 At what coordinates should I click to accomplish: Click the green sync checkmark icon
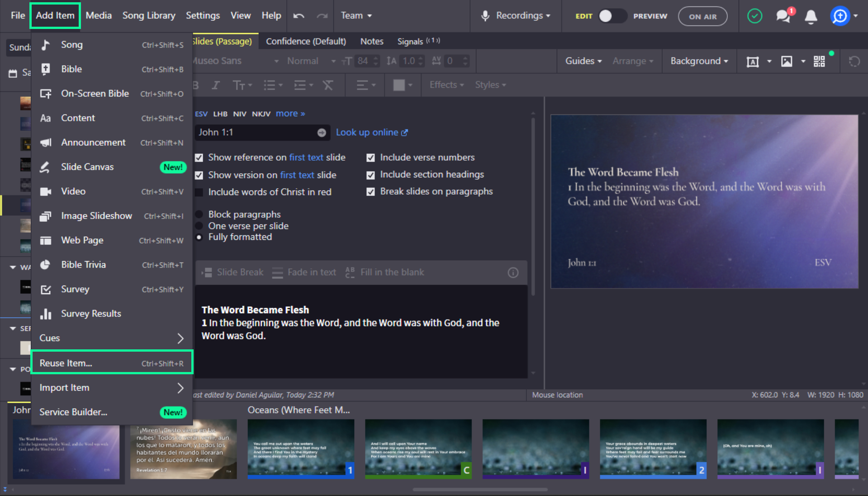(x=754, y=16)
